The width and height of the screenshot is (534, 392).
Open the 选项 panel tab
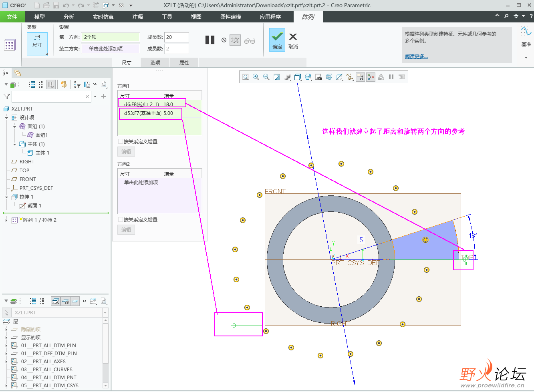pos(155,62)
